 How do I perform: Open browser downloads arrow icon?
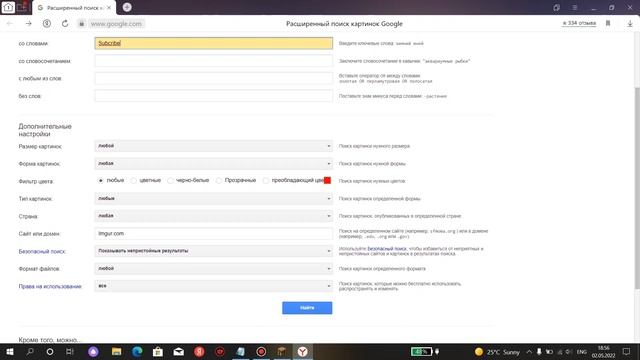pos(630,24)
